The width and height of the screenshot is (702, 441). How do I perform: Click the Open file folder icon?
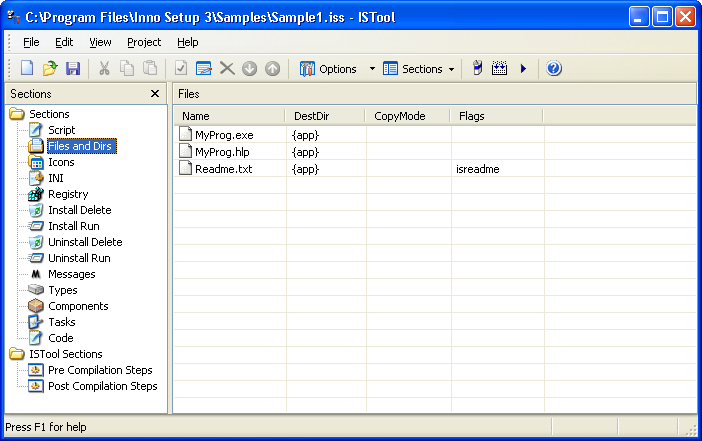(x=50, y=69)
